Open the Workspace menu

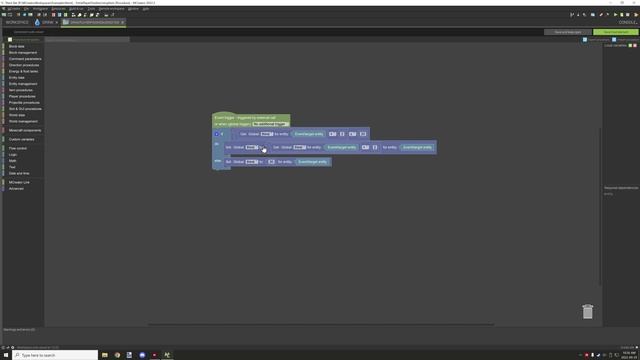point(40,9)
